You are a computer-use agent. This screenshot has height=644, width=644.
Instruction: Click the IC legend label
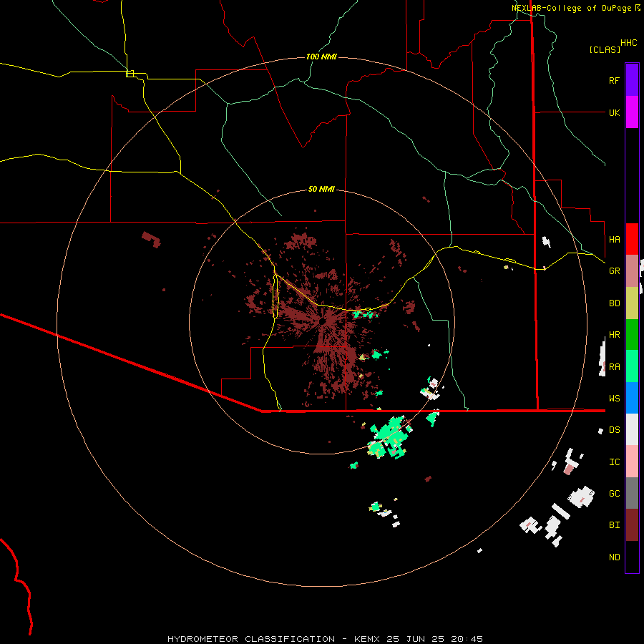(614, 462)
